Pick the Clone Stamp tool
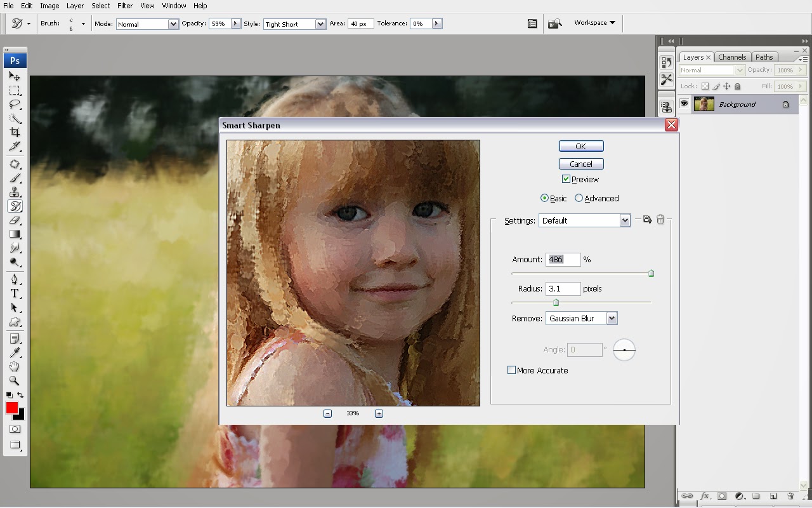 (15, 192)
